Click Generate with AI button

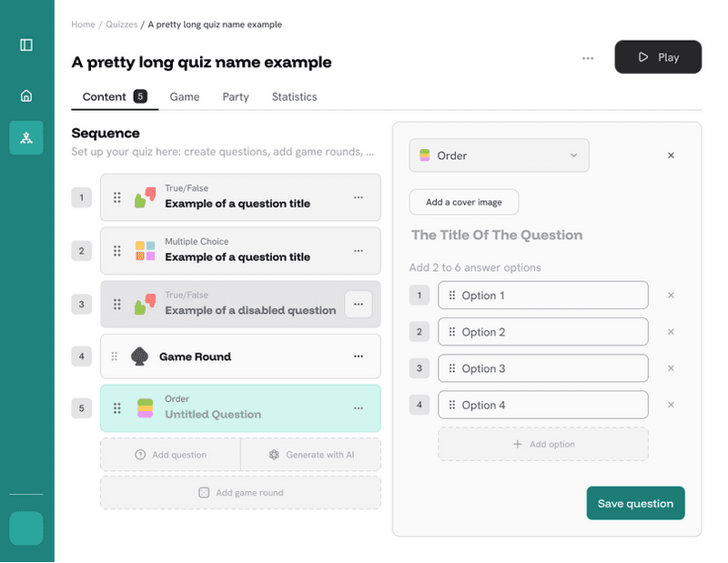coord(311,455)
